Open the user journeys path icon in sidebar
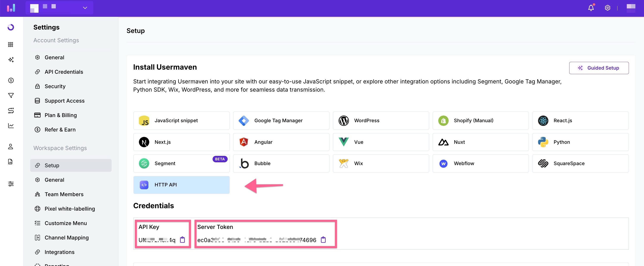The width and height of the screenshot is (644, 266). coord(11,110)
